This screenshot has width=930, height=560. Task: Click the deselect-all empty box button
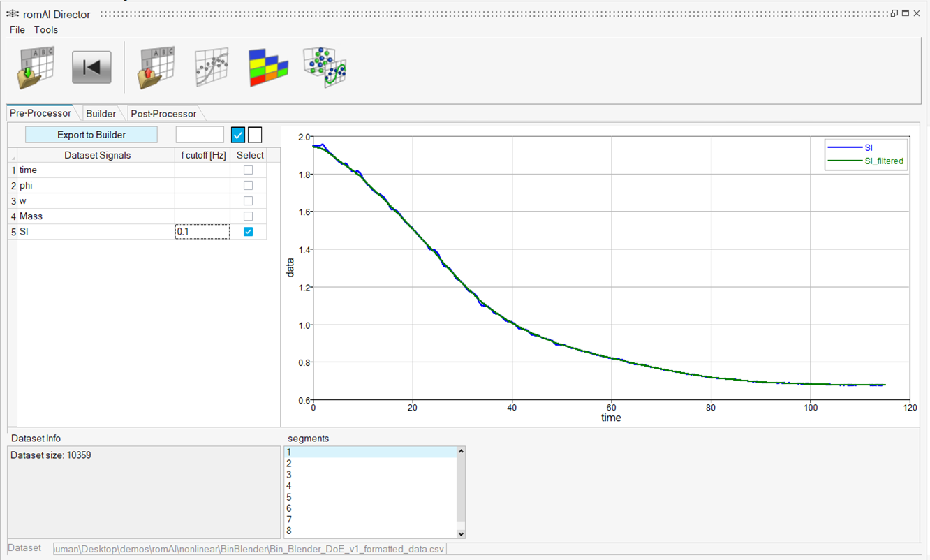tap(255, 135)
